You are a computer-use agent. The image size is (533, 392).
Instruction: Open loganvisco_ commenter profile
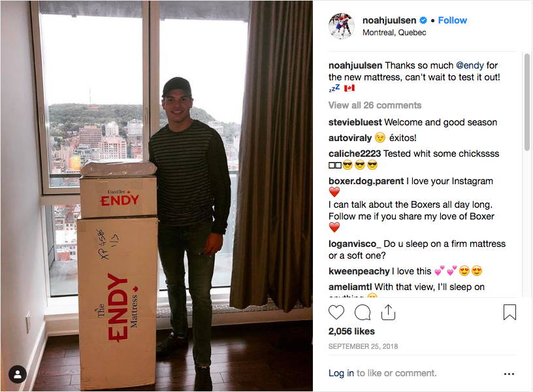pyautogui.click(x=355, y=244)
